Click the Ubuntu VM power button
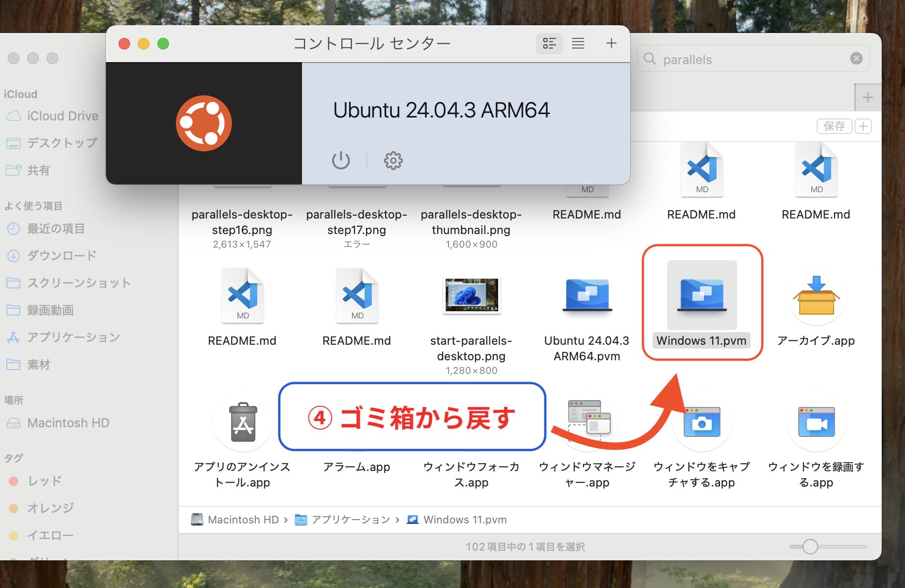 pyautogui.click(x=341, y=160)
